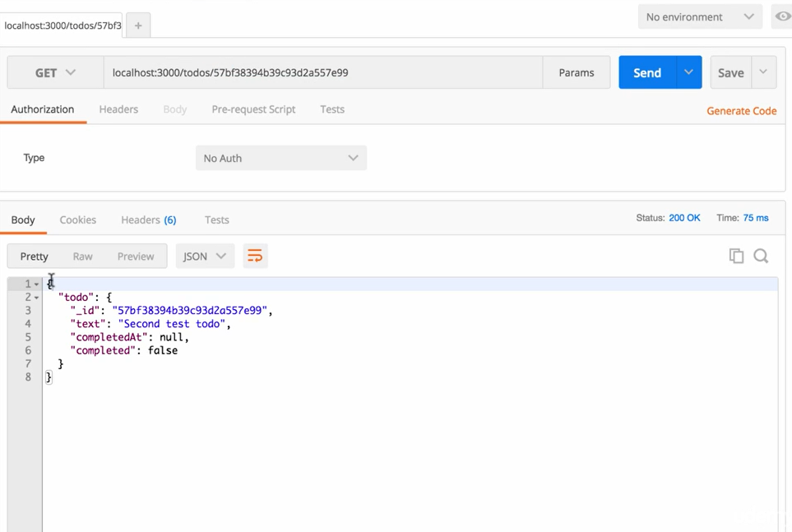
Task: Open the Pre-request Script tab
Action: [x=253, y=109]
